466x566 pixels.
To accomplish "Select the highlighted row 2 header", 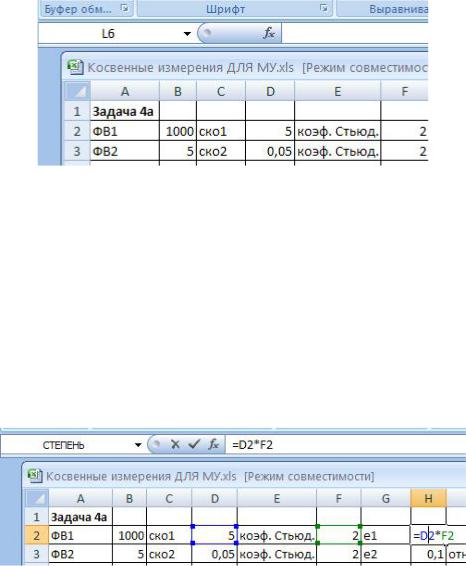I will point(36,535).
